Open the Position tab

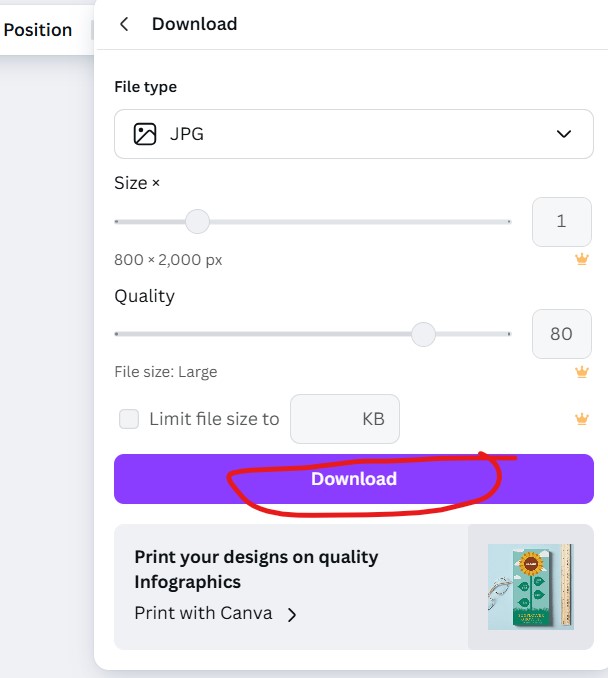[38, 30]
